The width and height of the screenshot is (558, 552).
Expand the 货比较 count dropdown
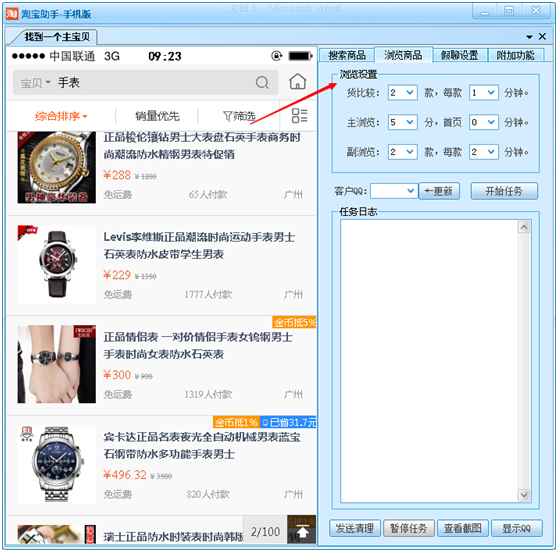click(x=402, y=93)
